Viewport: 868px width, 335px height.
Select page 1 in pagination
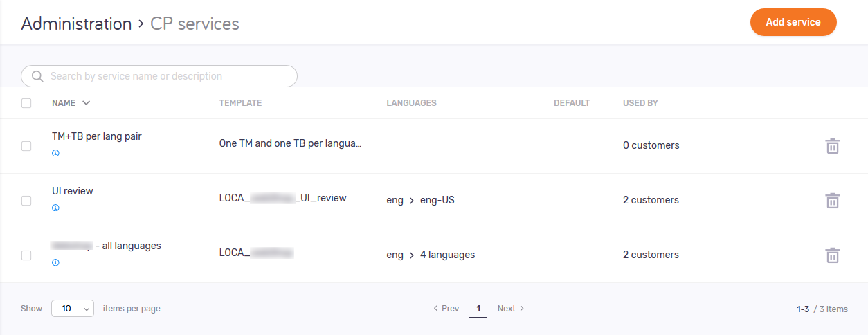click(478, 309)
